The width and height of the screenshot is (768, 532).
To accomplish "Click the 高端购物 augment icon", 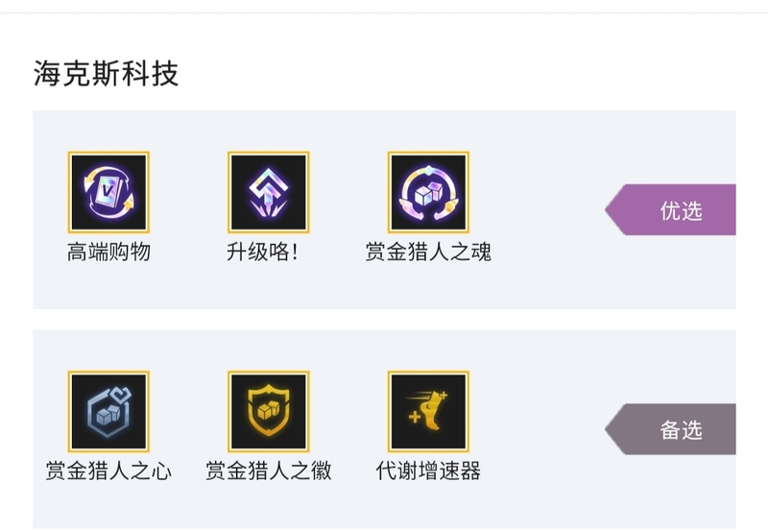I will click(x=108, y=192).
